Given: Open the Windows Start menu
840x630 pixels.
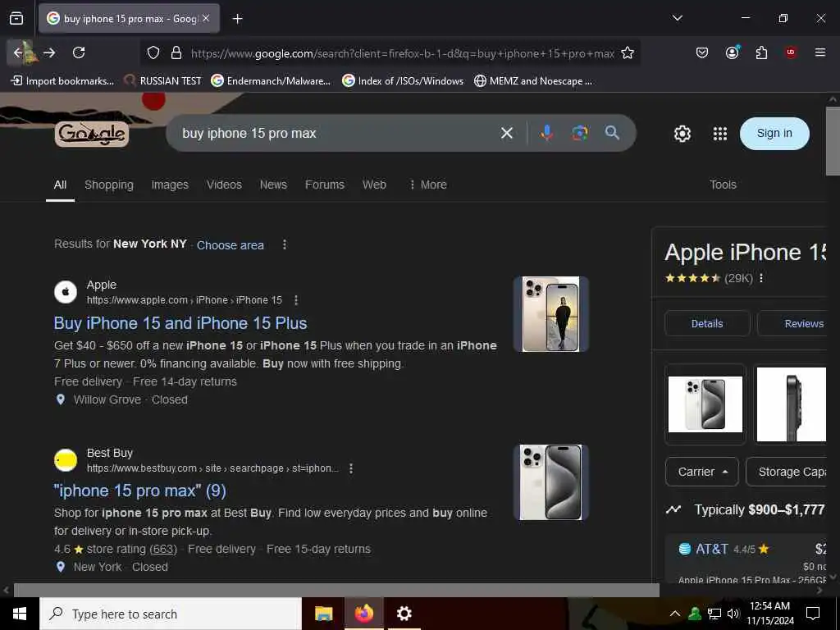Looking at the screenshot, I should (20, 614).
